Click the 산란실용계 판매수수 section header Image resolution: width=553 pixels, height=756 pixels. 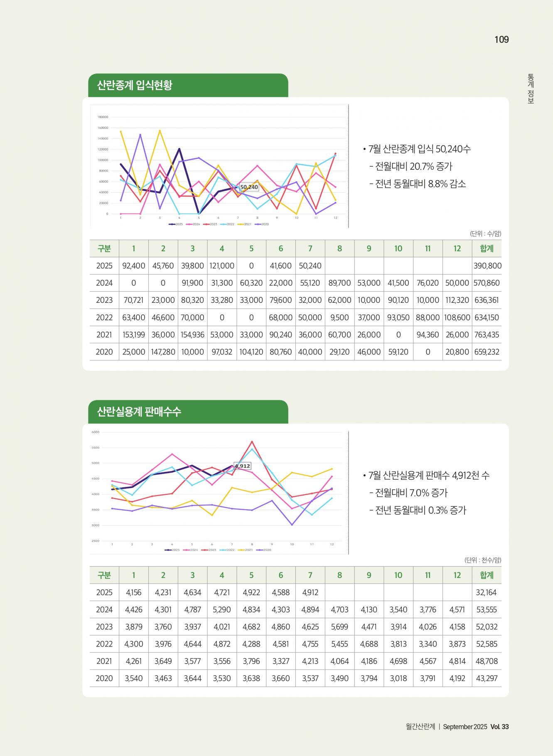[139, 412]
